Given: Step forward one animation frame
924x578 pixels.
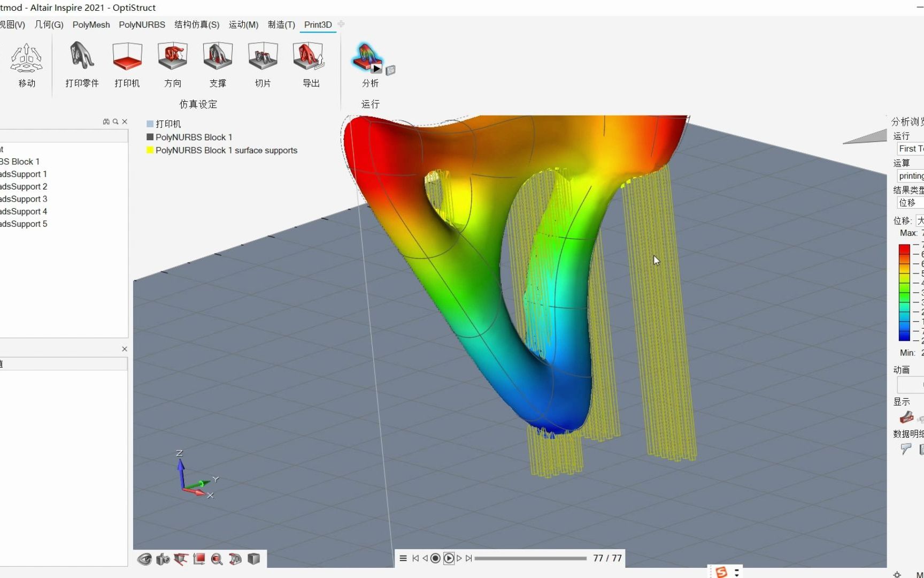Looking at the screenshot, I should [459, 558].
